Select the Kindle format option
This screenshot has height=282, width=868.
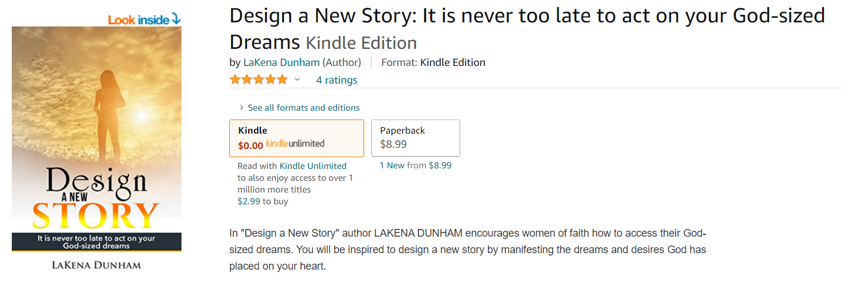click(x=296, y=138)
